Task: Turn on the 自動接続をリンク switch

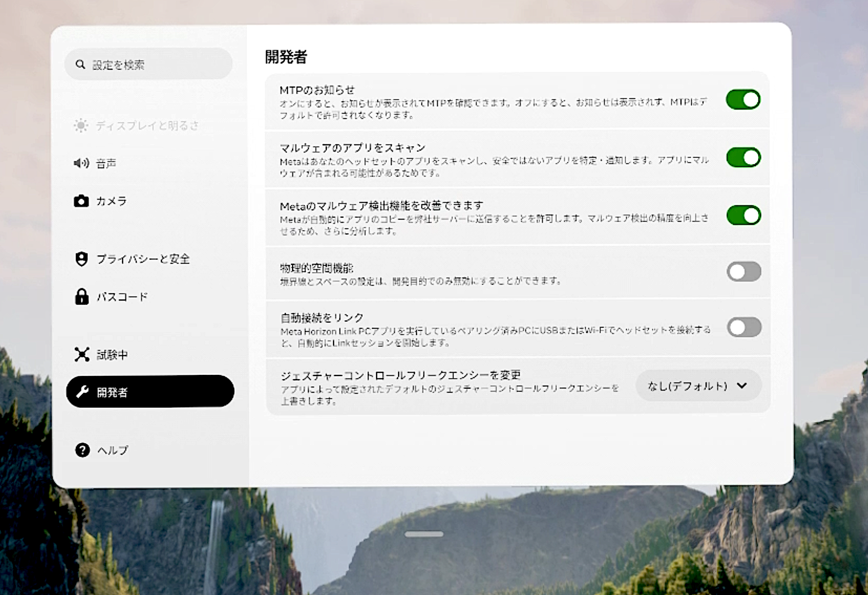Action: tap(744, 327)
